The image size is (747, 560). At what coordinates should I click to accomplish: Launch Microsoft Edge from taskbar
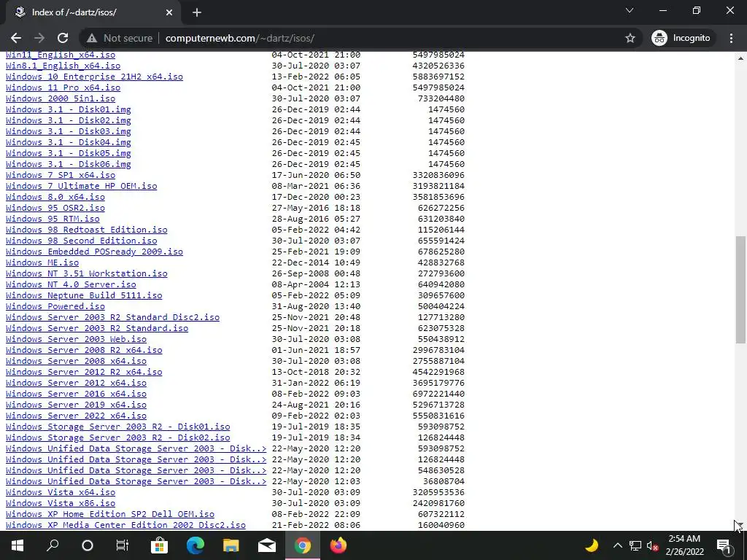[196, 545]
